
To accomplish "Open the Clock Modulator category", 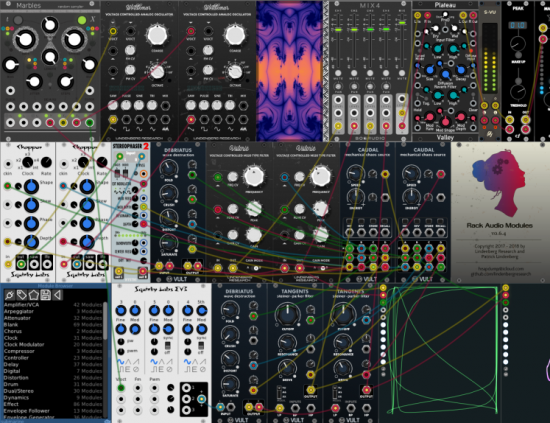I will click(53, 344).
